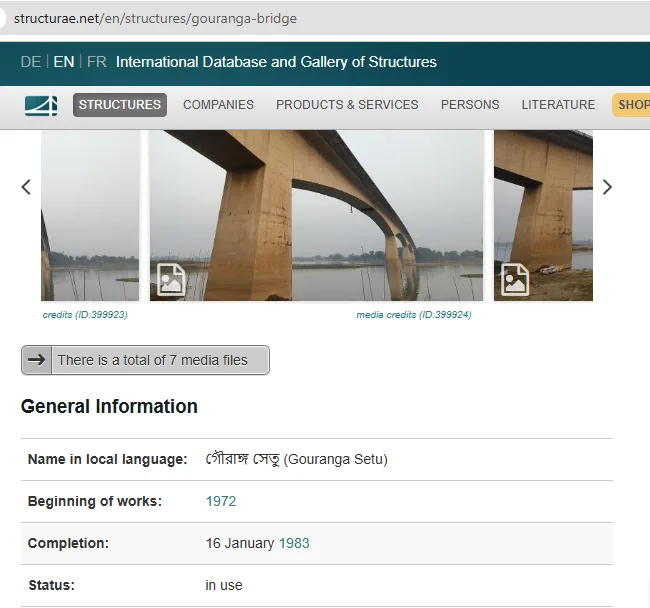Viewport: 650px width, 608px height.
Task: Open media credits link ID:399924
Action: 414,315
